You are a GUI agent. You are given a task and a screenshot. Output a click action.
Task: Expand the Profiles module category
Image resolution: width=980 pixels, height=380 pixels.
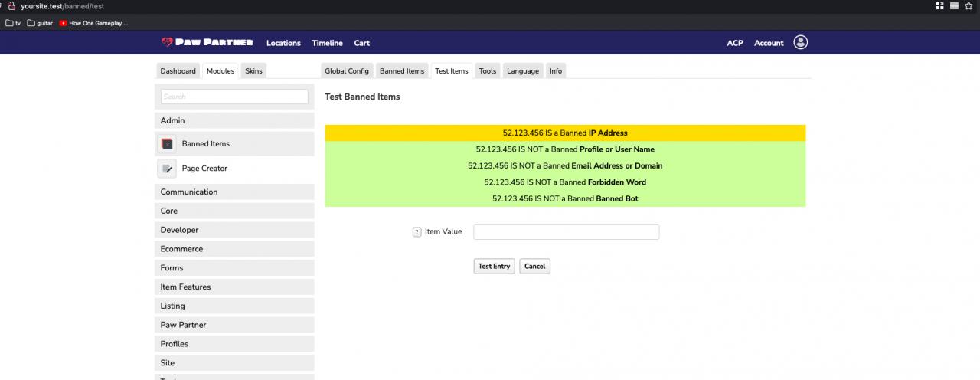point(234,344)
